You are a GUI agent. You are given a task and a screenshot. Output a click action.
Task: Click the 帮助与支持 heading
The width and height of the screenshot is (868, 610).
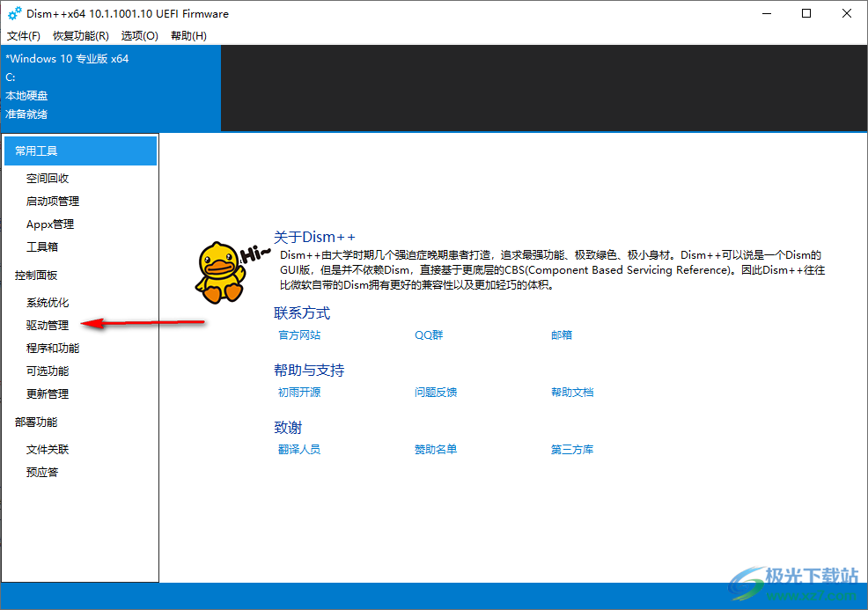click(309, 371)
